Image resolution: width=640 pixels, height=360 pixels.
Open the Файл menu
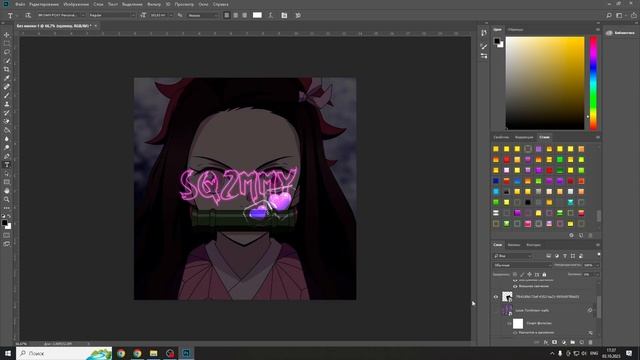coord(20,4)
